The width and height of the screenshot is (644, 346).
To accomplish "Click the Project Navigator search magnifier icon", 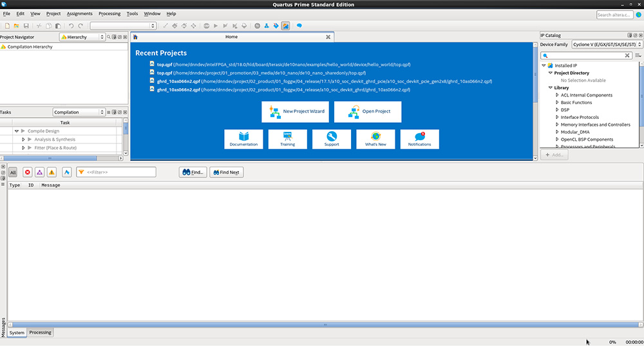I will pos(109,37).
